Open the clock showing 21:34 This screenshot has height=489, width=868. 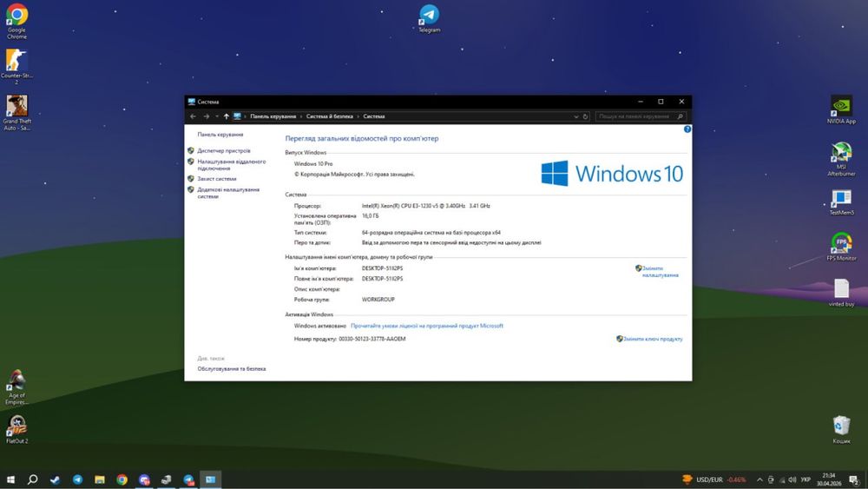click(x=829, y=479)
